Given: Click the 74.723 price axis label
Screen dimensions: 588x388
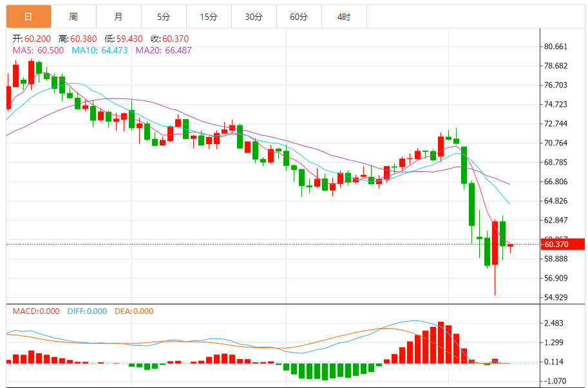Looking at the screenshot, I should point(556,104).
